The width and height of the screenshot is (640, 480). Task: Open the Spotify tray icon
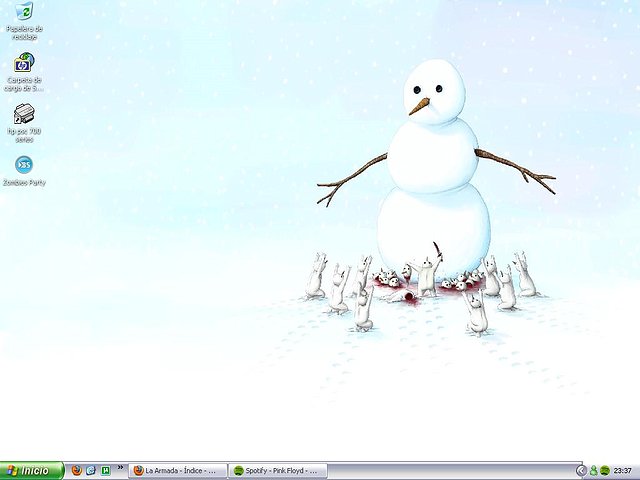[605, 471]
